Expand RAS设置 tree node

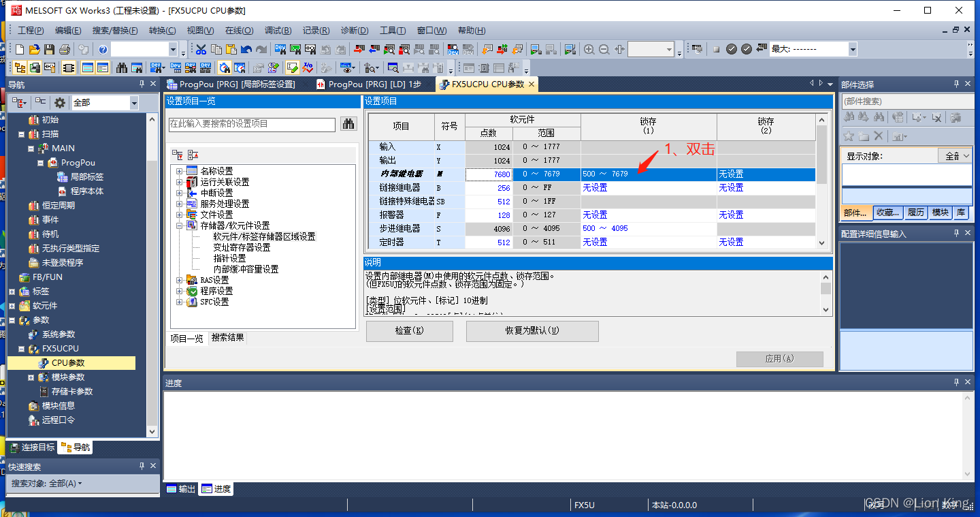(x=179, y=280)
